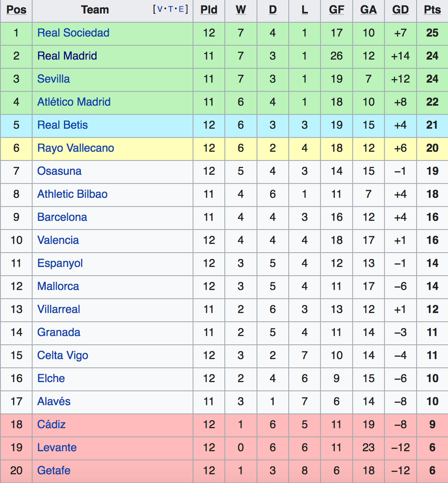Open the Cádiz team page

tap(52, 424)
